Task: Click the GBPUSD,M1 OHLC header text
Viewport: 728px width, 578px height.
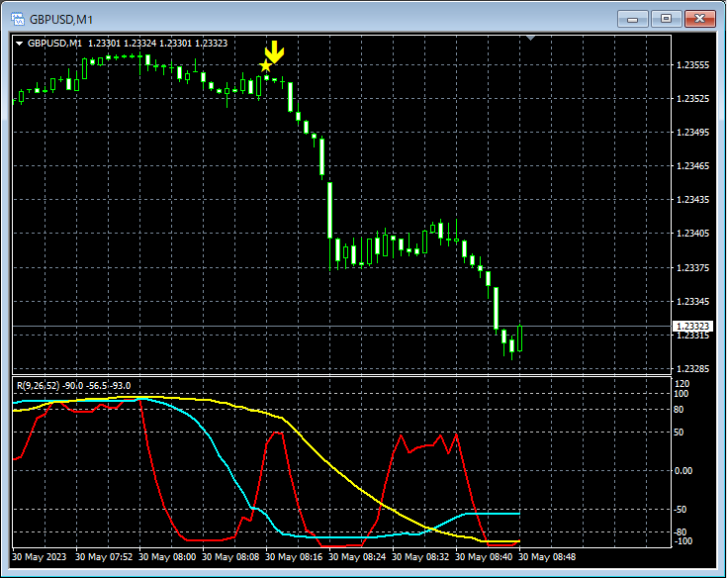Action: pos(128,44)
